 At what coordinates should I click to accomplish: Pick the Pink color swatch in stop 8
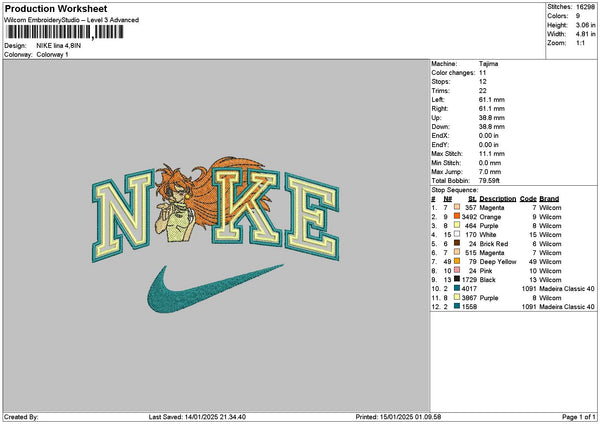click(x=457, y=270)
